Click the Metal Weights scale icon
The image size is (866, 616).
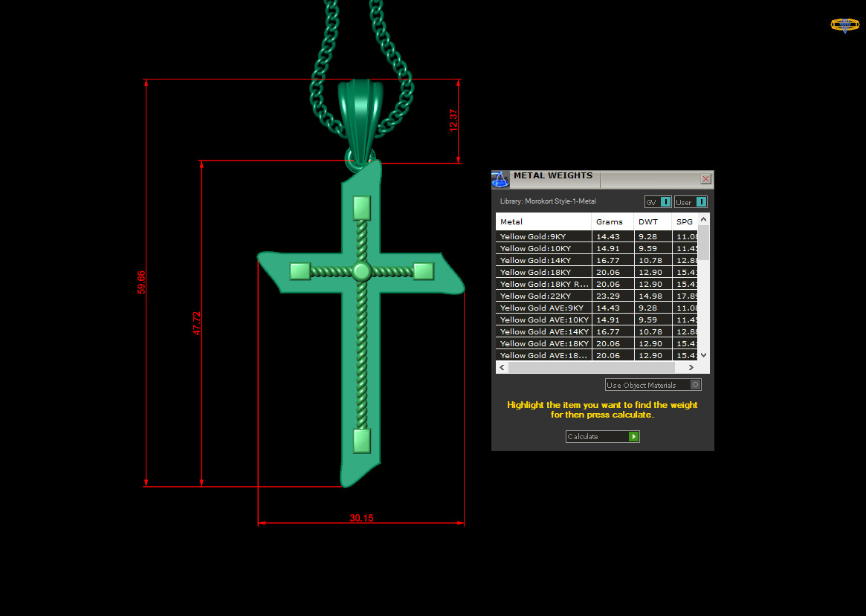tap(500, 180)
